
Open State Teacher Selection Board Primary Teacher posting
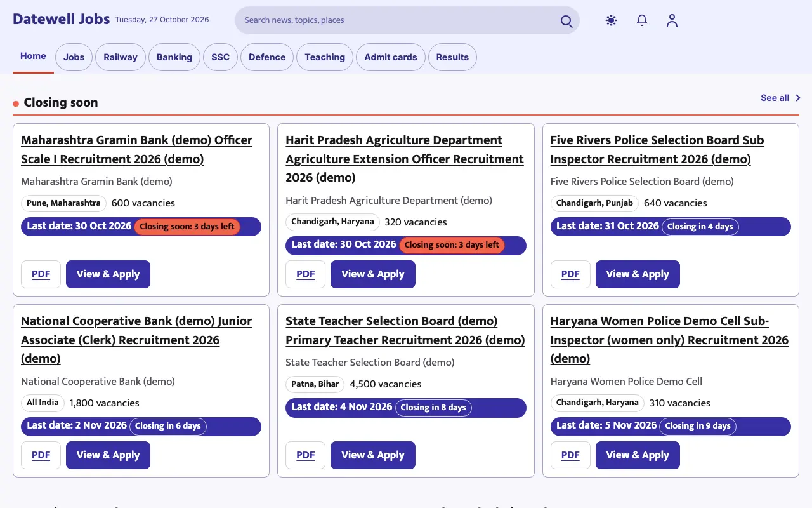click(x=405, y=330)
